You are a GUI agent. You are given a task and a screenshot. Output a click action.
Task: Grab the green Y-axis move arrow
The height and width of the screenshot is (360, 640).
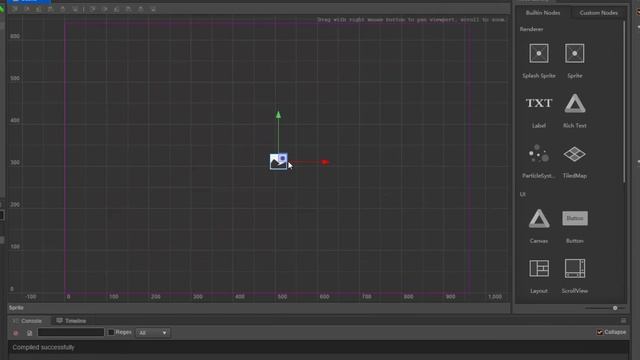point(278,115)
